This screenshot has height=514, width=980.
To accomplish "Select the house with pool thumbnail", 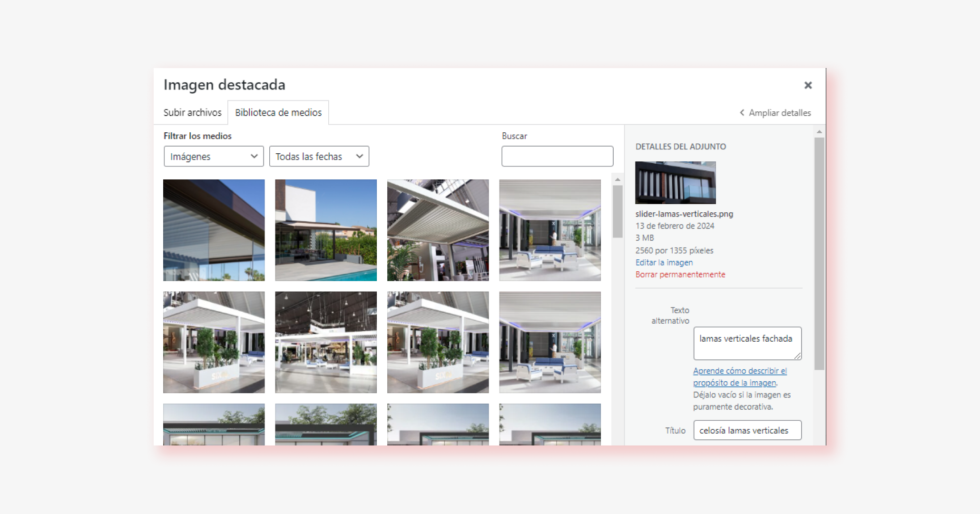I will (326, 230).
